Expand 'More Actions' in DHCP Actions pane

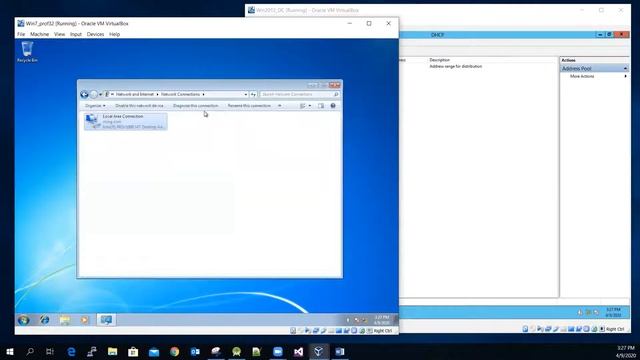coord(594,76)
